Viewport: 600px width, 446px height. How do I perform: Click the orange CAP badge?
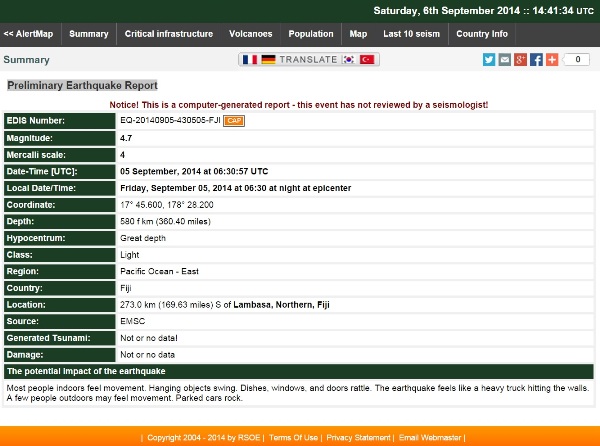(x=234, y=121)
